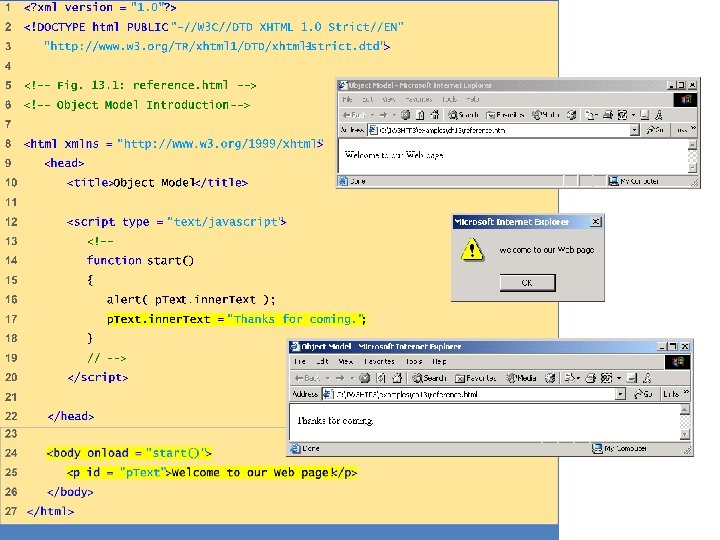720x540 pixels.
Task: Open Favorites button in lower IE toolbar
Action: point(475,378)
